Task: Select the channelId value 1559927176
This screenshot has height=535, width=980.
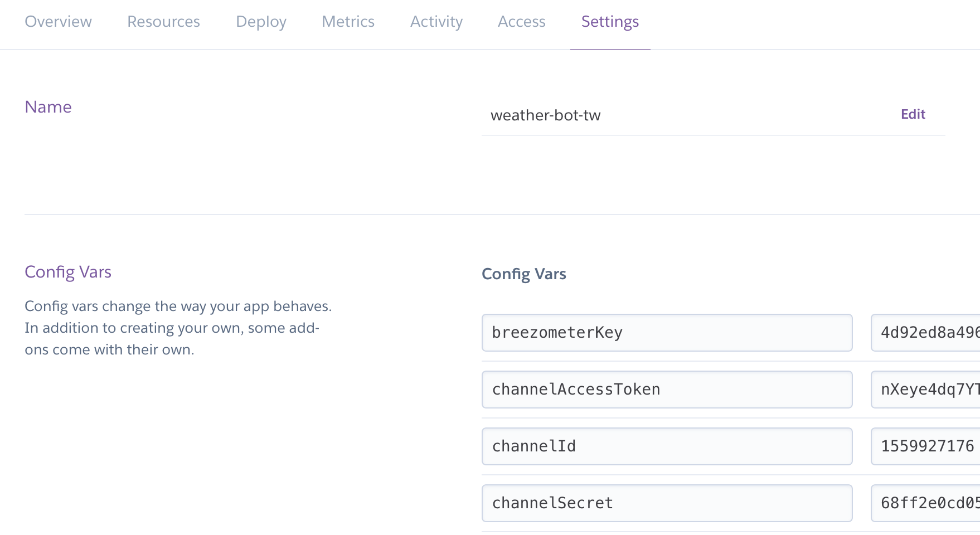Action: 926,446
